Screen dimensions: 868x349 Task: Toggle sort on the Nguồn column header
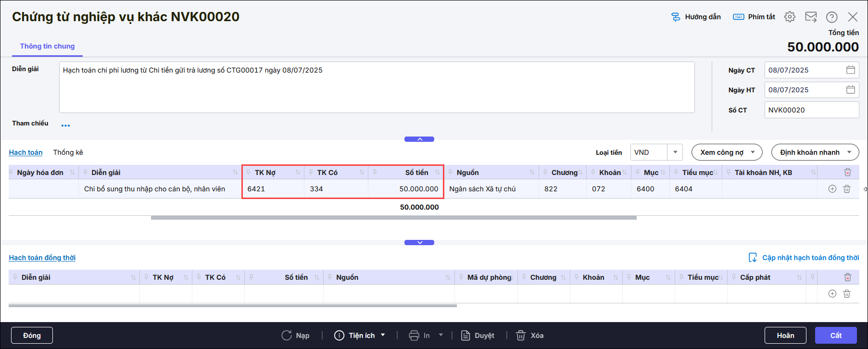(532, 173)
